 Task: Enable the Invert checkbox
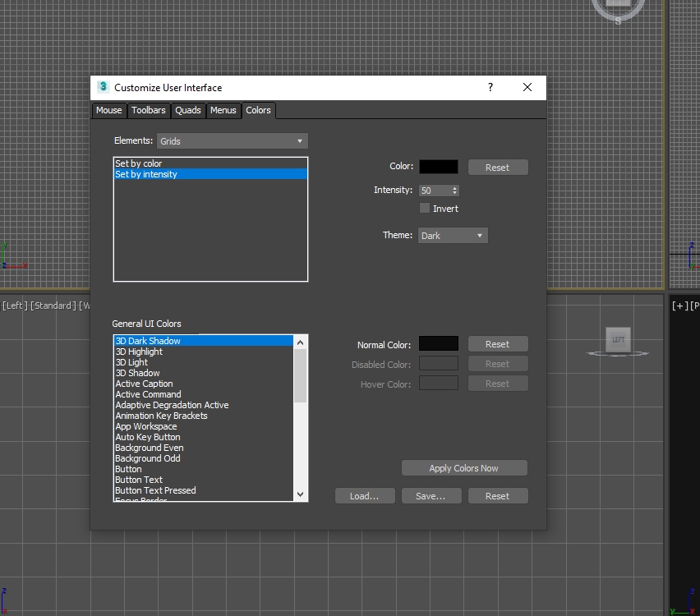pos(425,208)
